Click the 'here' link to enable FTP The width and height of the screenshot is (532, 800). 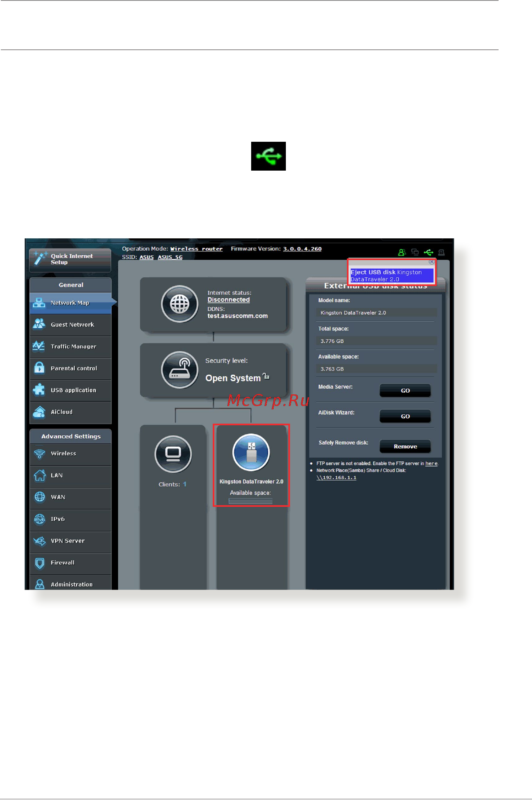(431, 463)
